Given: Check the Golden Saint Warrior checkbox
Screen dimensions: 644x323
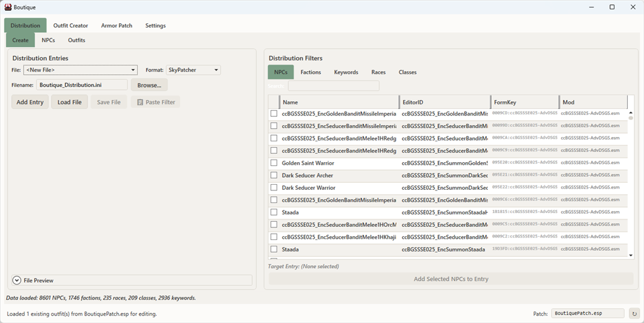Looking at the screenshot, I should coord(274,163).
